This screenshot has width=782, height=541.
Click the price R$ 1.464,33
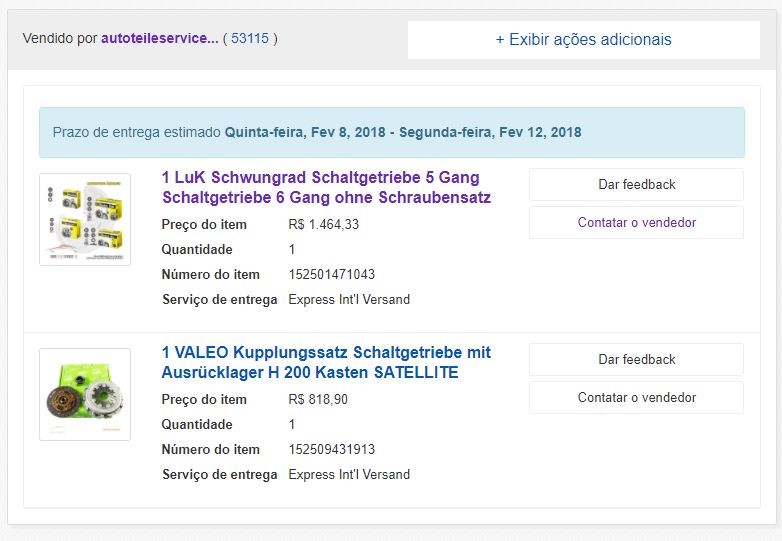[324, 224]
